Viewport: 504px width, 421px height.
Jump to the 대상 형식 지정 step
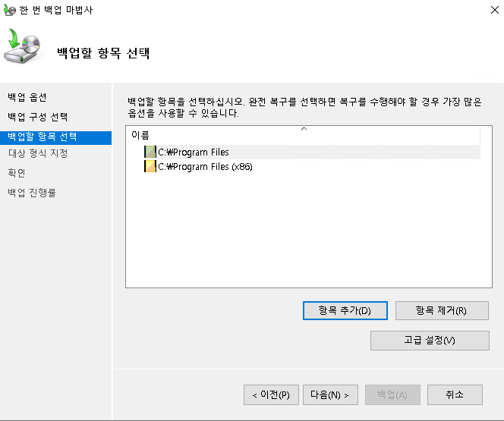(x=37, y=154)
